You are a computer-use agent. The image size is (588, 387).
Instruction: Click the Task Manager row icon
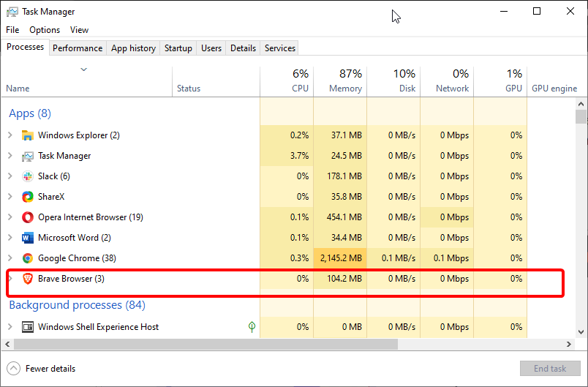pos(27,156)
